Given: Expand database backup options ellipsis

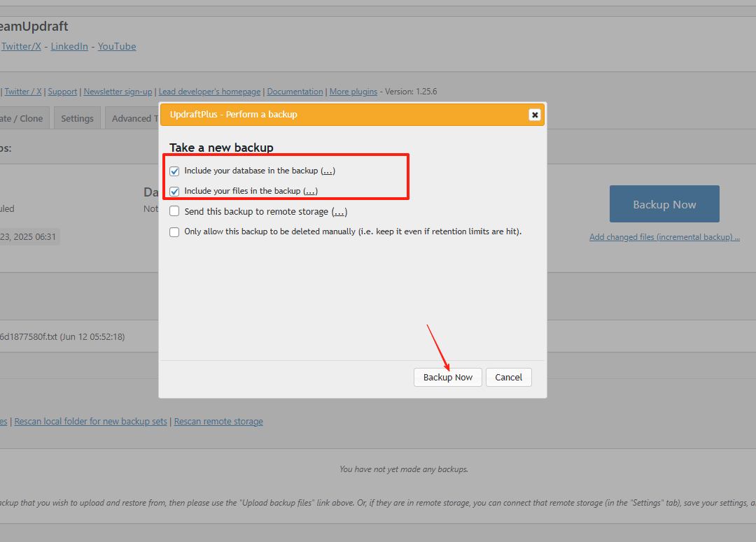Looking at the screenshot, I should [x=328, y=171].
